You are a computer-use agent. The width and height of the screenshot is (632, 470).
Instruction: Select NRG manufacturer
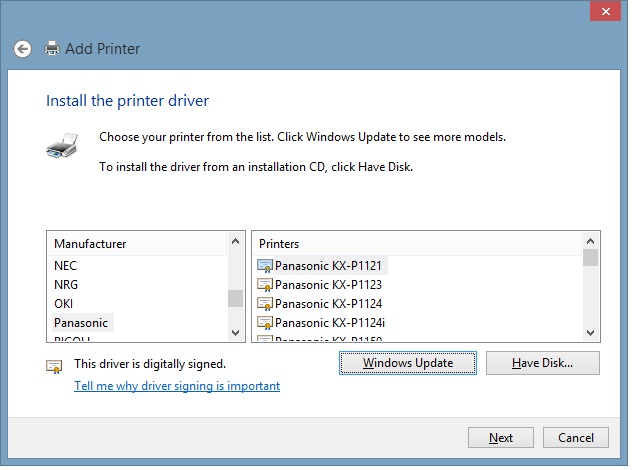[x=65, y=285]
